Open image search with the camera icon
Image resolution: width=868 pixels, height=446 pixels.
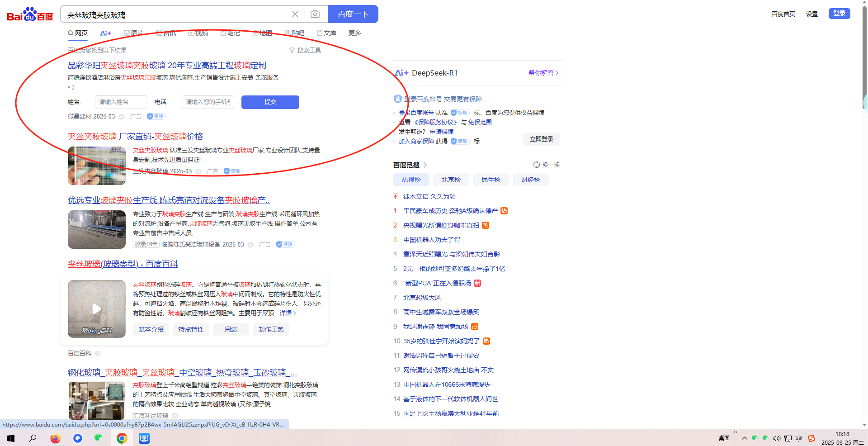coord(315,14)
